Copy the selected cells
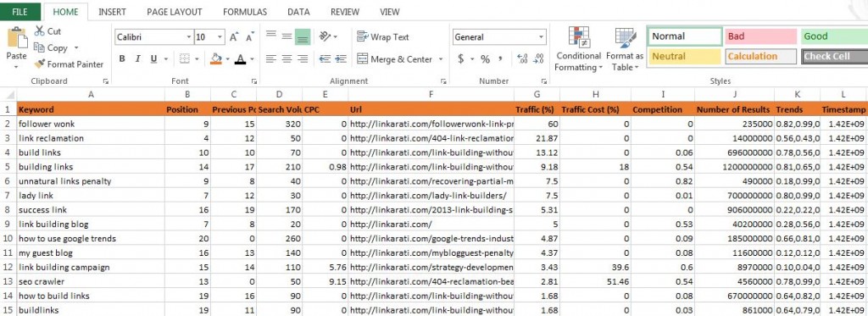 tap(50, 47)
